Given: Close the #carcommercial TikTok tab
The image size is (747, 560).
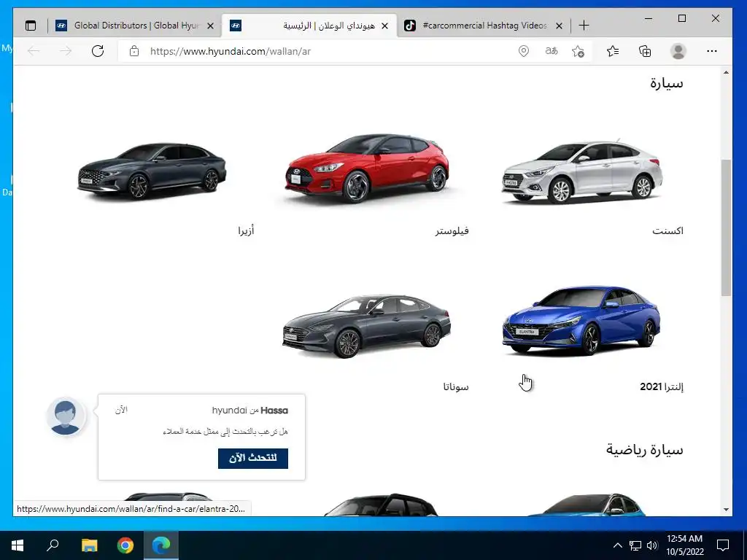Looking at the screenshot, I should 560,26.
